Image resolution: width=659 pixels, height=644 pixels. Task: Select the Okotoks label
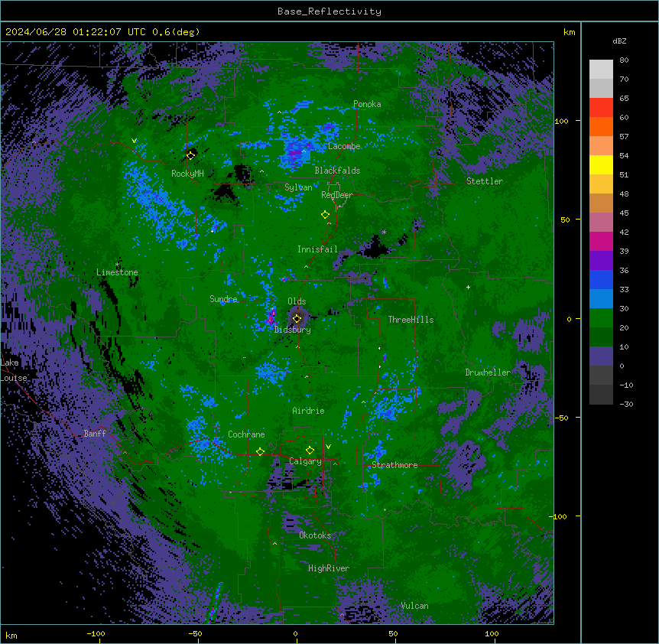pos(315,535)
